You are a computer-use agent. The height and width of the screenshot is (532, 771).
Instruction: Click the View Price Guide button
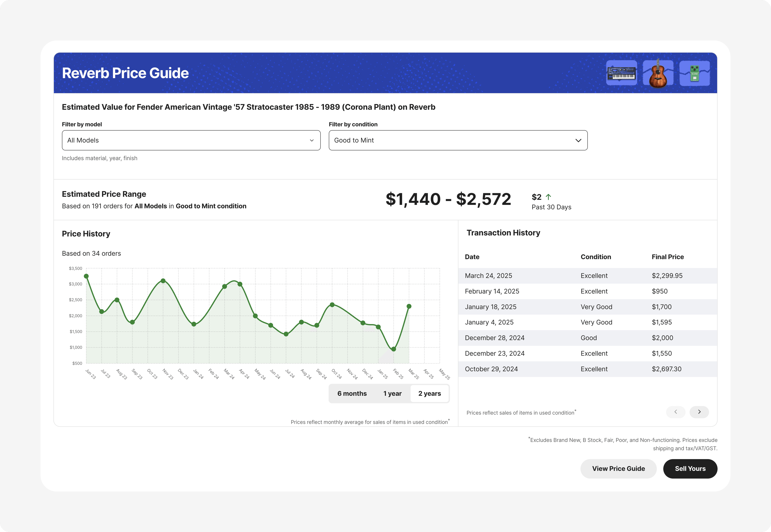click(x=618, y=469)
